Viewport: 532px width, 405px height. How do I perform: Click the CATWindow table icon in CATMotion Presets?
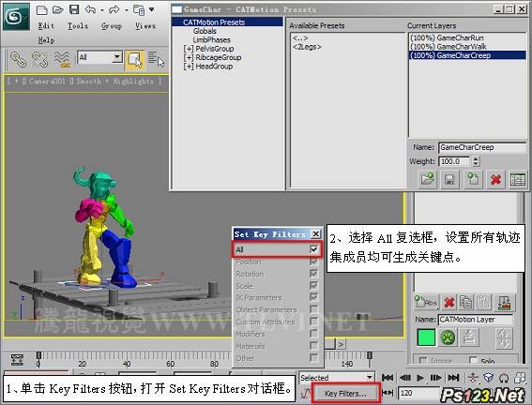coord(518,179)
